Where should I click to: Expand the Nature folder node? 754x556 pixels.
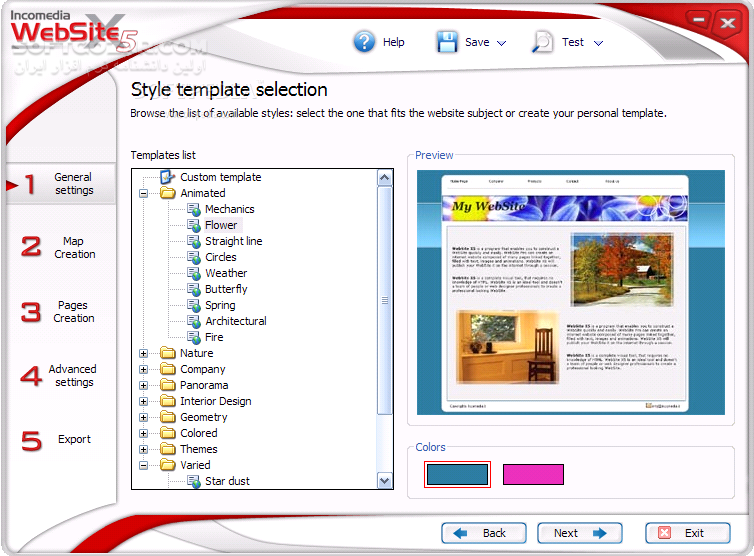point(143,354)
